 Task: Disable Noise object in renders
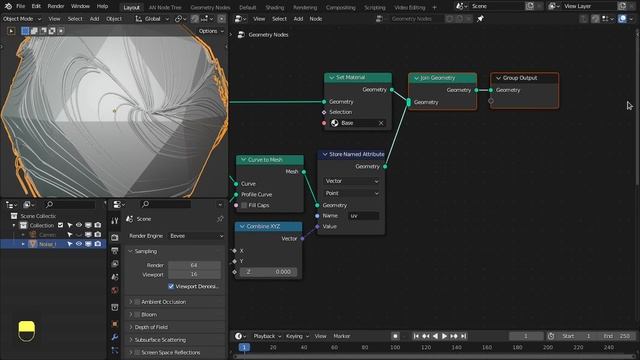(x=98, y=244)
